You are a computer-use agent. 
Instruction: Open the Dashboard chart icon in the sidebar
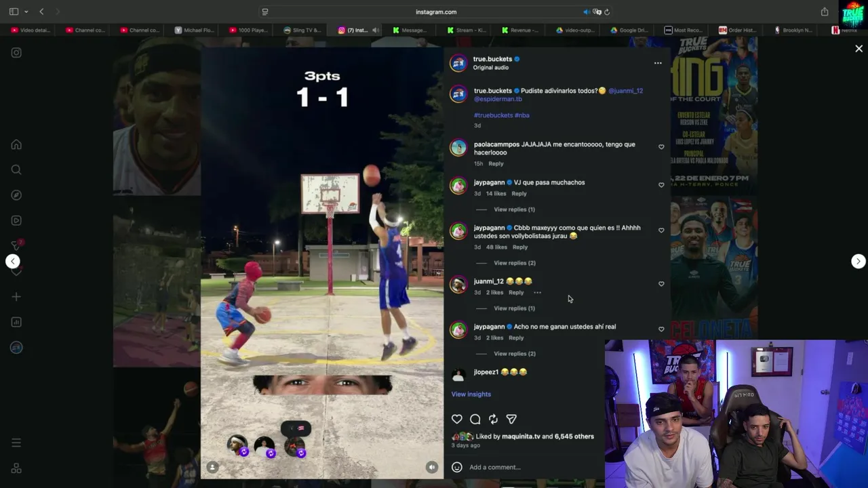tap(16, 322)
